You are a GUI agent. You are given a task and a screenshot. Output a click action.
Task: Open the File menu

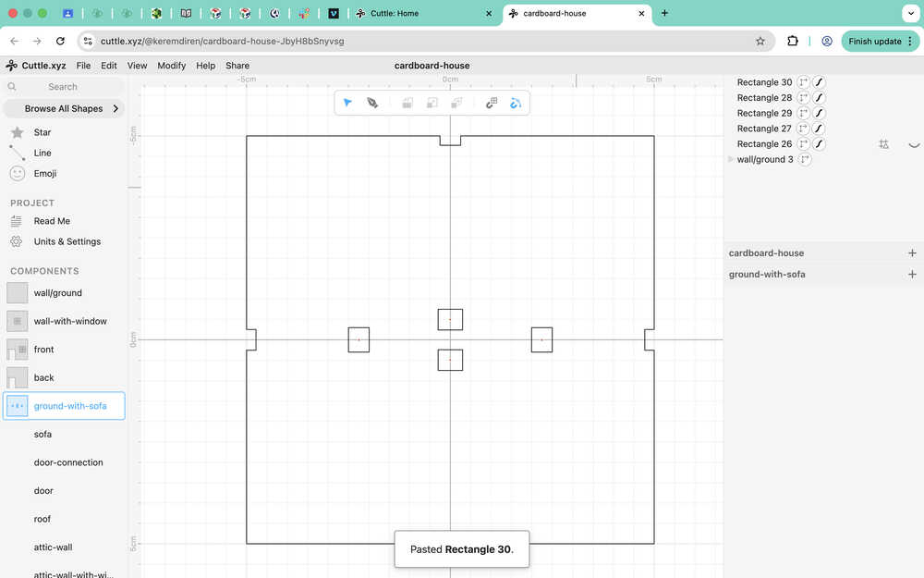click(84, 66)
